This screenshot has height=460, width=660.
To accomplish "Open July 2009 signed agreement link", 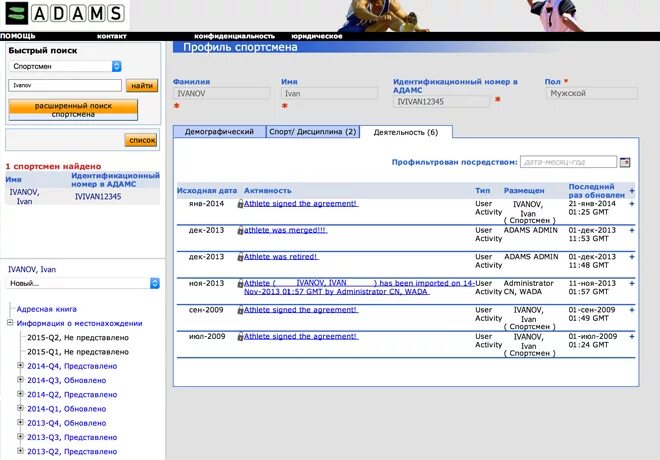I will 301,336.
